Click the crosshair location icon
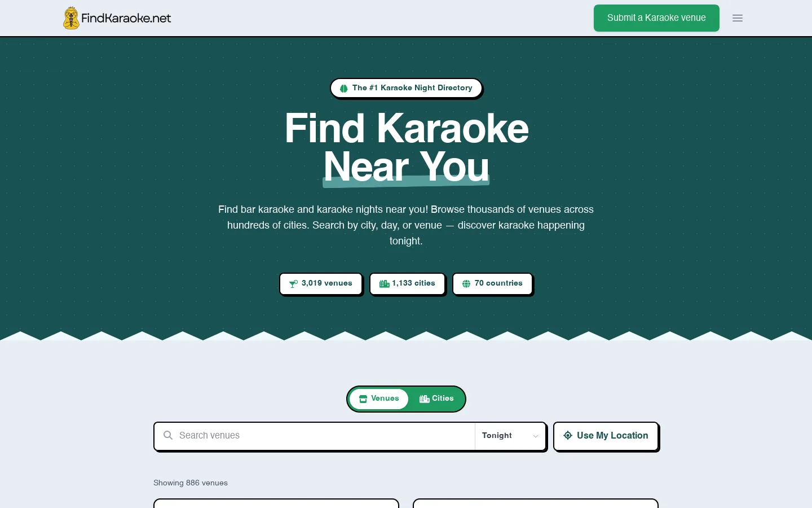 (568, 435)
